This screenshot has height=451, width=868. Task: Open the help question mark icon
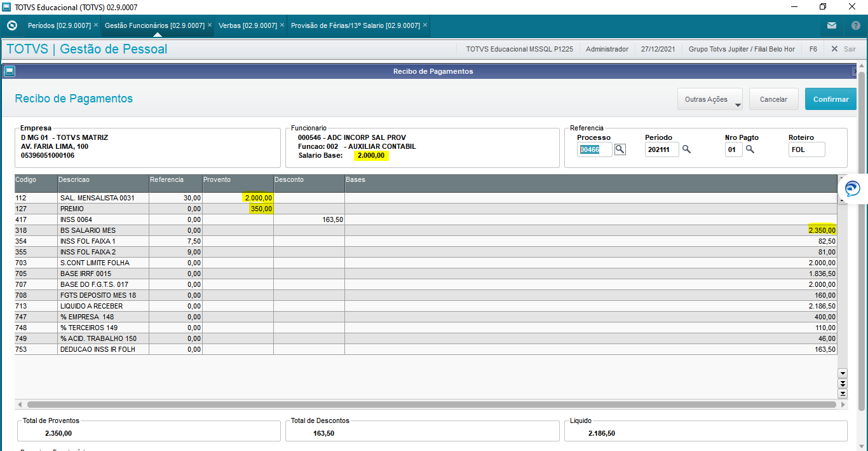855,25
